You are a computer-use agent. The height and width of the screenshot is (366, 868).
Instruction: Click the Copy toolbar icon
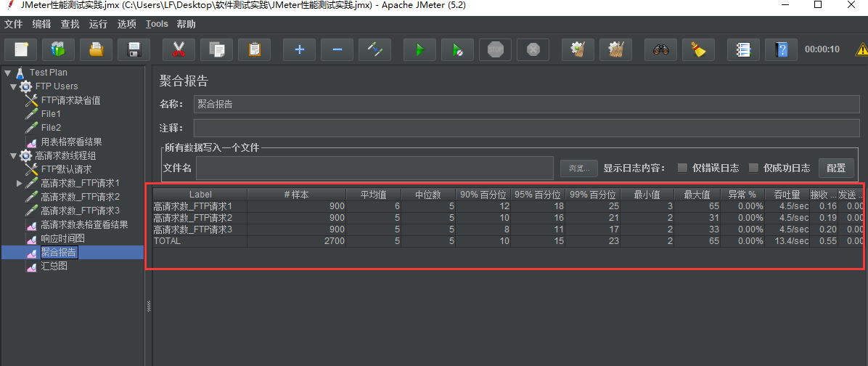[216, 49]
